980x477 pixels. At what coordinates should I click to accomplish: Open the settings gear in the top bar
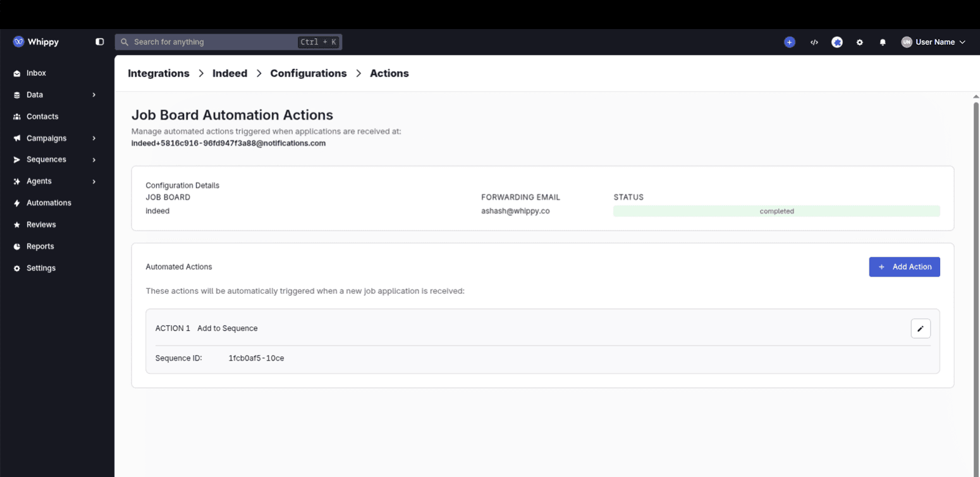tap(859, 42)
